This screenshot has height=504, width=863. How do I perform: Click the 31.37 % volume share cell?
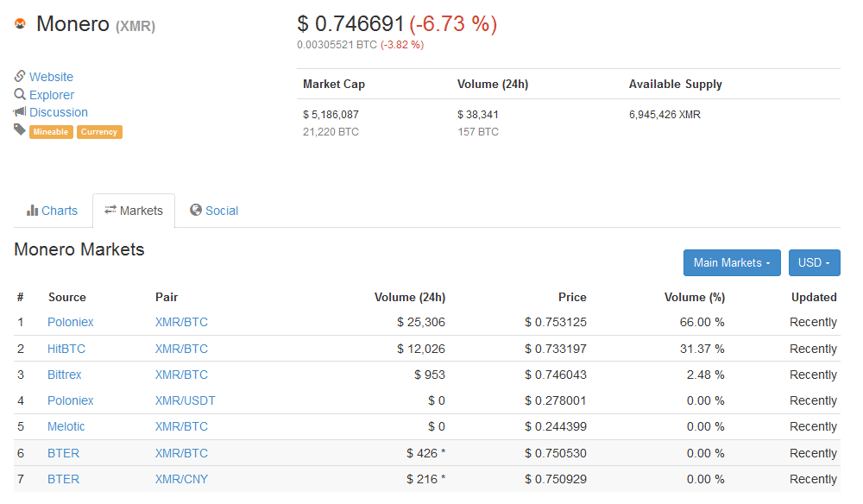coord(702,349)
